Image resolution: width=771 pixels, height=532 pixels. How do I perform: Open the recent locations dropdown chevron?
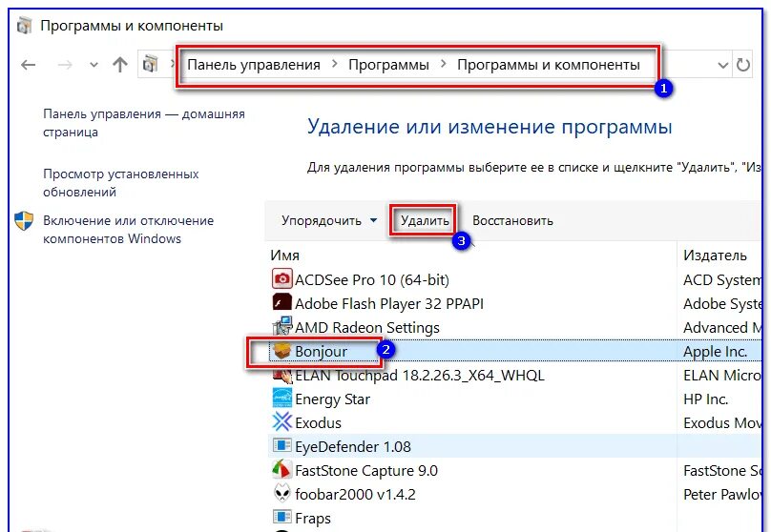94,65
